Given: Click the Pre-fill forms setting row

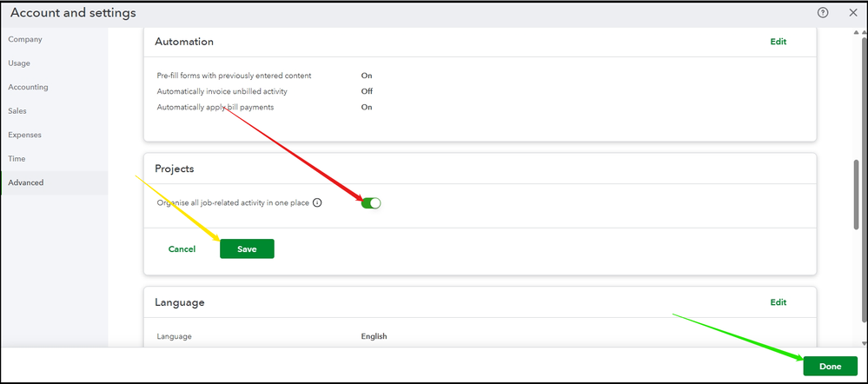Looking at the screenshot, I should 234,76.
